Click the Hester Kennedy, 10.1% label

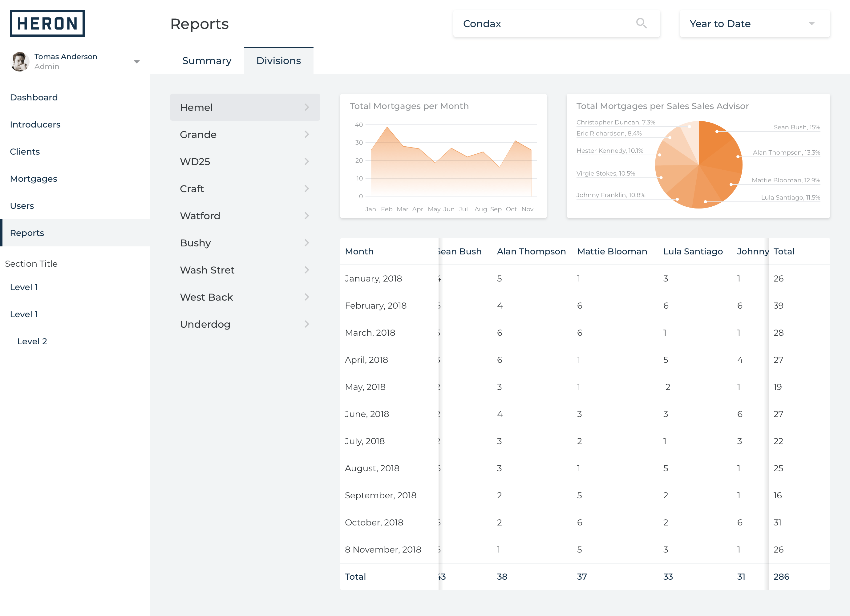pos(610,151)
